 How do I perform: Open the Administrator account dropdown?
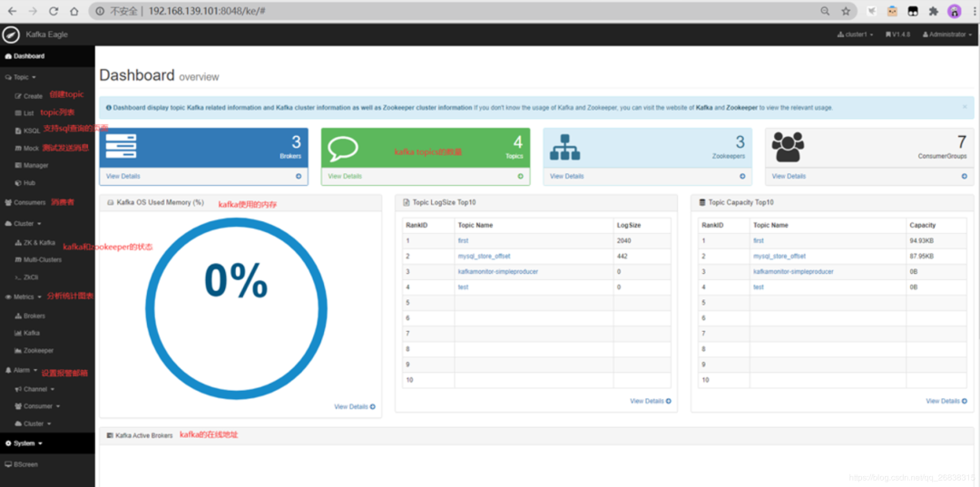coord(946,35)
